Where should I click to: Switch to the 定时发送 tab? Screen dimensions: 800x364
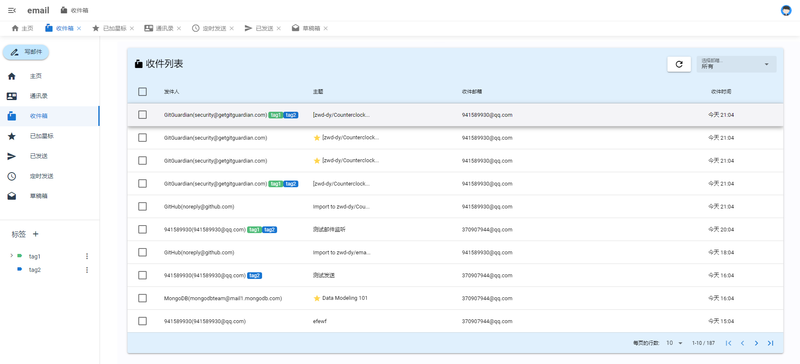pos(209,29)
